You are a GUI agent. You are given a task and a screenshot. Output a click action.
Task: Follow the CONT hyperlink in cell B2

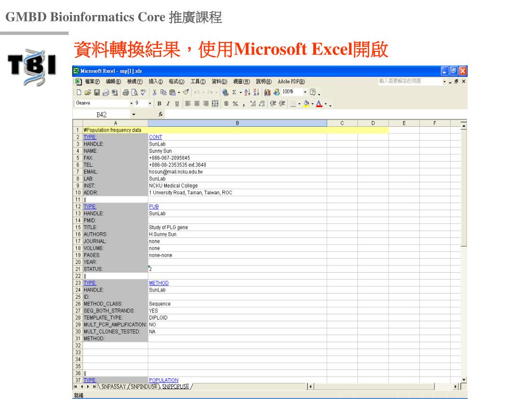click(155, 137)
